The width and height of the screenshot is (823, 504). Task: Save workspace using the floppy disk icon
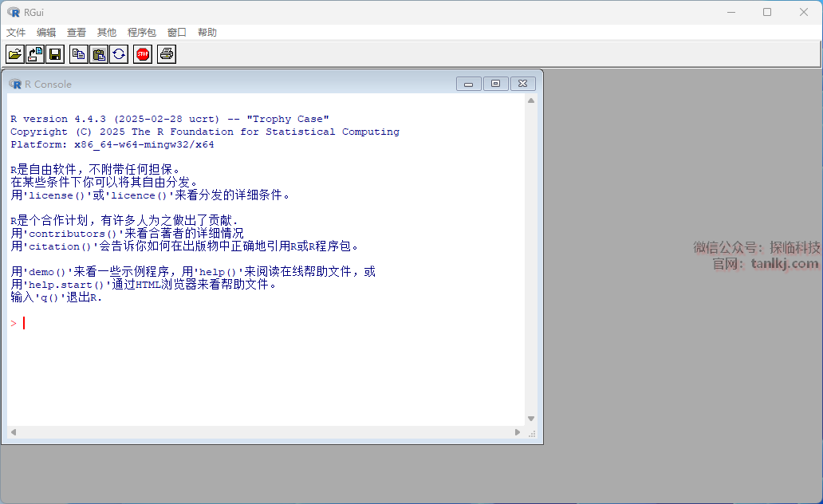(55, 54)
